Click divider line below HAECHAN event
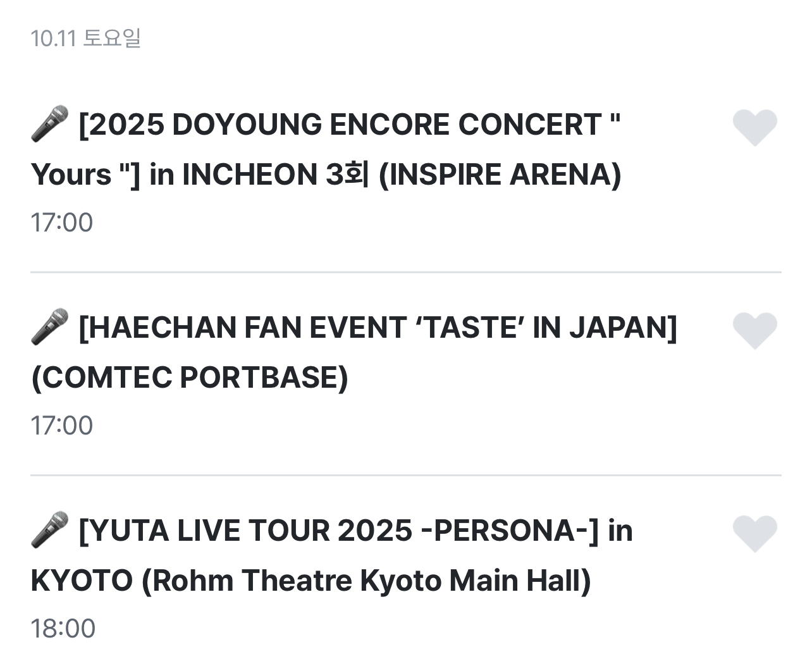 [405, 475]
